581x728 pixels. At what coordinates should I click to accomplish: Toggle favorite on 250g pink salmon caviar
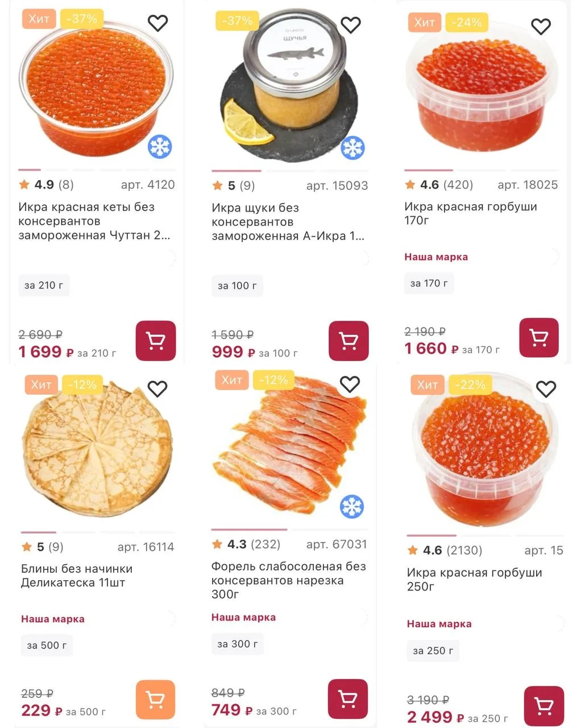point(546,389)
